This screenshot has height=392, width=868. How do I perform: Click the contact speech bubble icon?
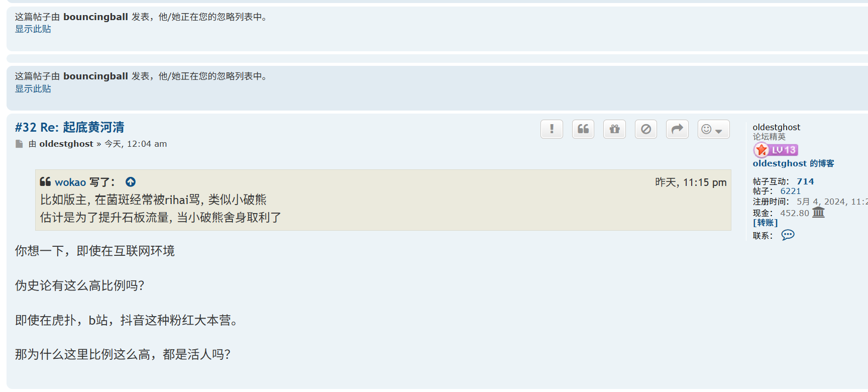click(788, 235)
